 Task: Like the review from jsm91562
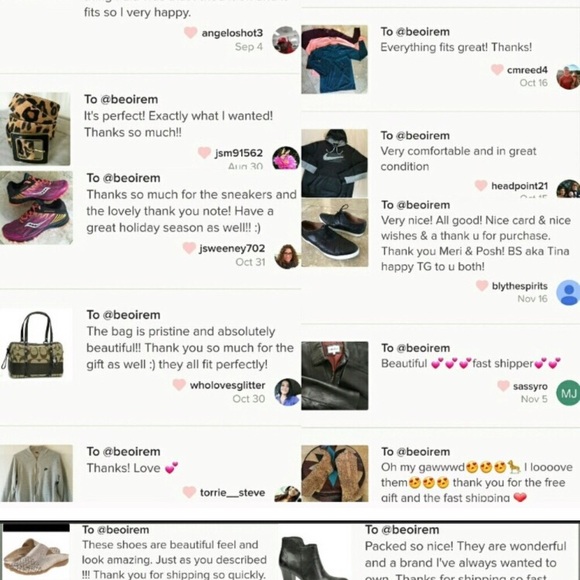[204, 152]
